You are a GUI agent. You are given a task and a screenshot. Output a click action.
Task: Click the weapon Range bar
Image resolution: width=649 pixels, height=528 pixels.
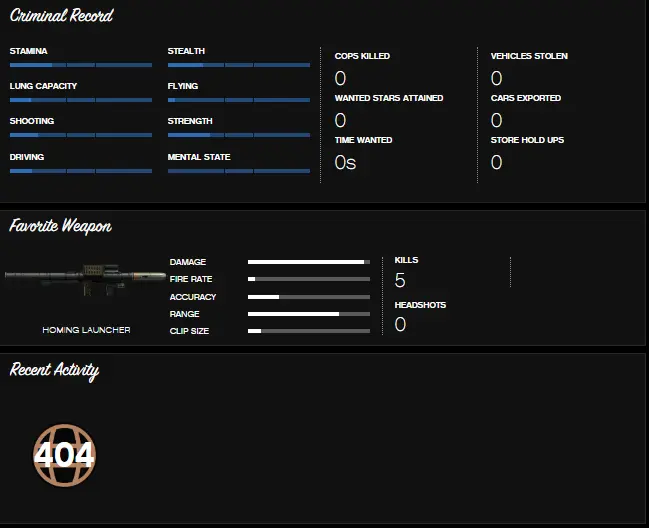tap(309, 314)
